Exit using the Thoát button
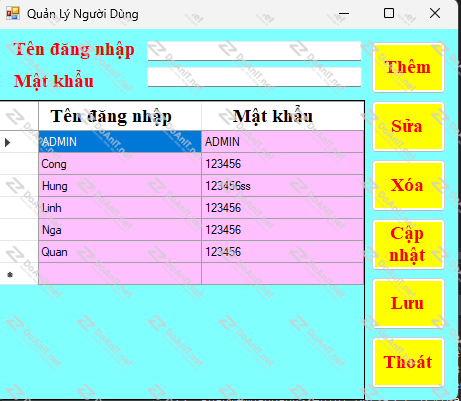 tap(408, 363)
